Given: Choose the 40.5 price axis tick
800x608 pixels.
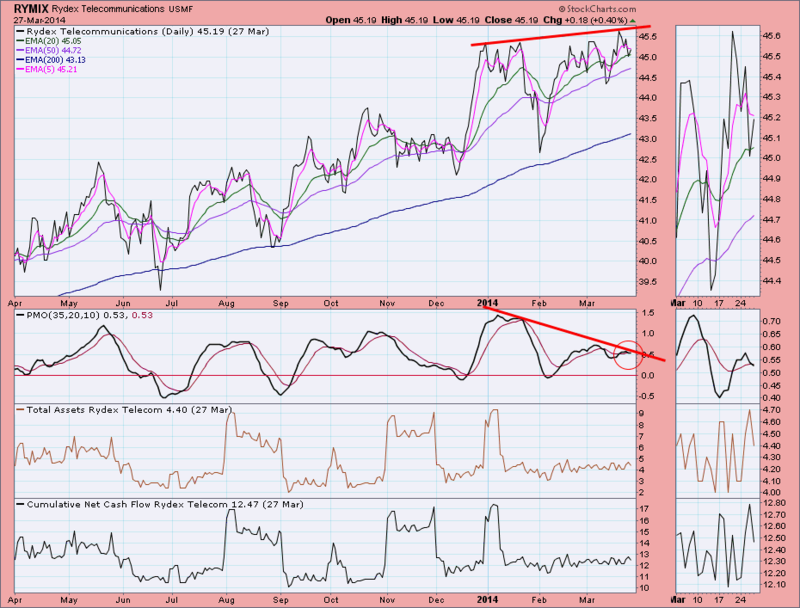Looking at the screenshot, I should tap(647, 241).
